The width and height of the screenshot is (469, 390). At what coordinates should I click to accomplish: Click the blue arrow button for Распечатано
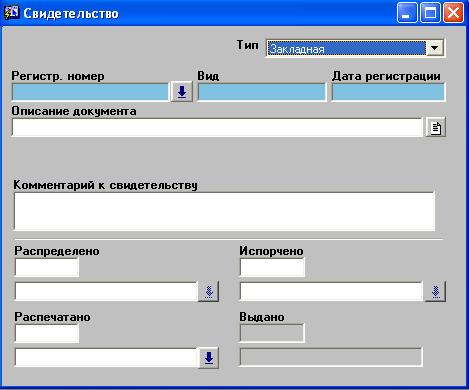tap(209, 358)
